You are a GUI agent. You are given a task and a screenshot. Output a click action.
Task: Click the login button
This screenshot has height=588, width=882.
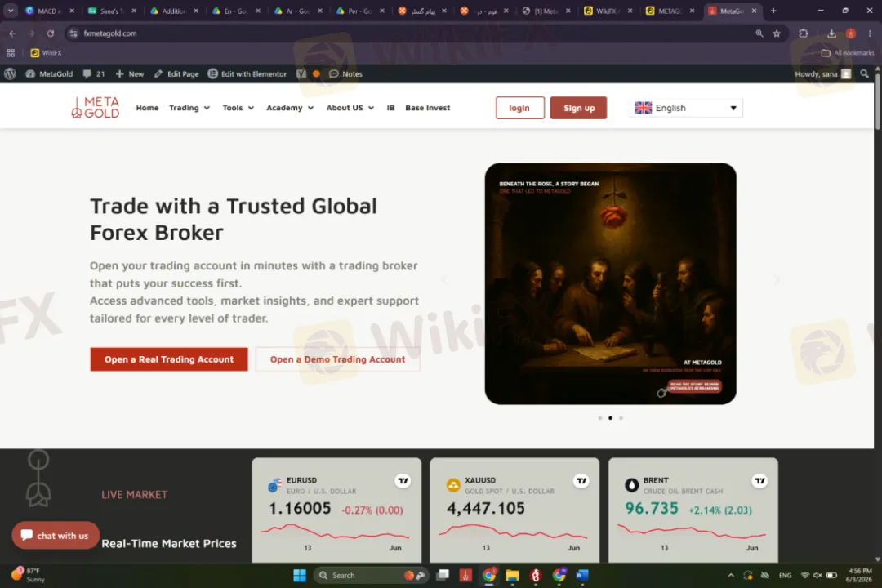[x=519, y=108]
